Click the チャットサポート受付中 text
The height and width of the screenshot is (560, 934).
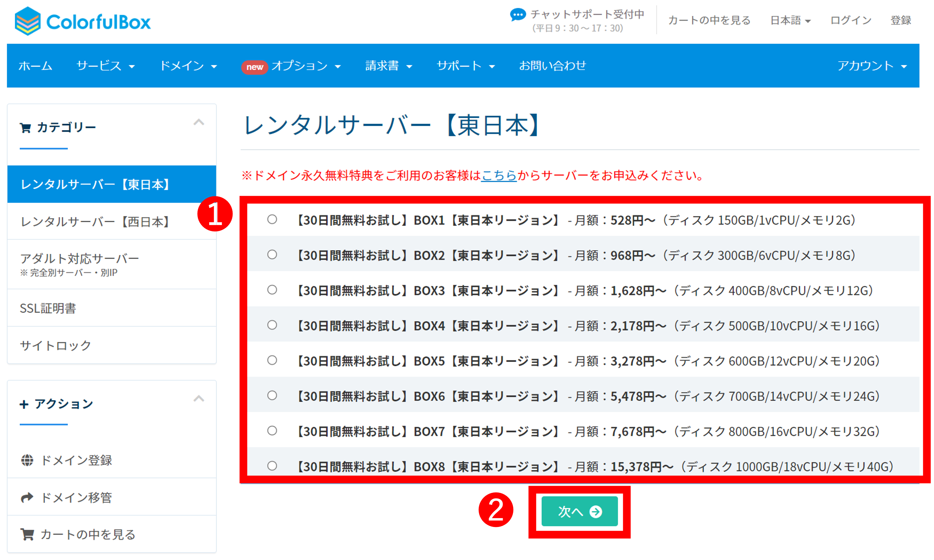click(587, 14)
